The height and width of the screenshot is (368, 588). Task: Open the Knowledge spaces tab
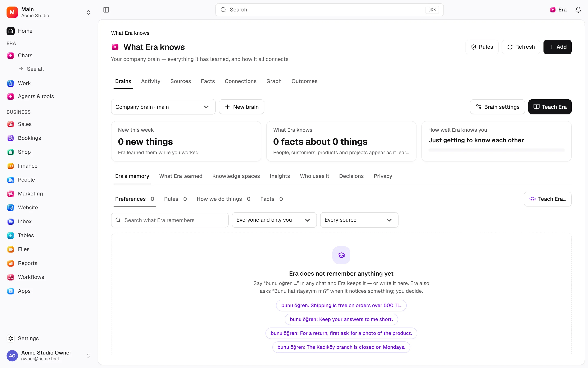tap(236, 176)
